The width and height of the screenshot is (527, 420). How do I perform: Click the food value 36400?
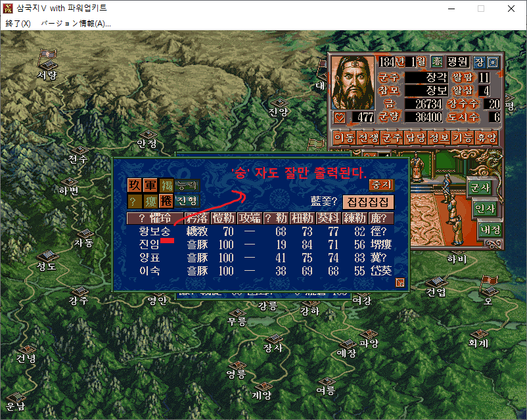coord(423,118)
